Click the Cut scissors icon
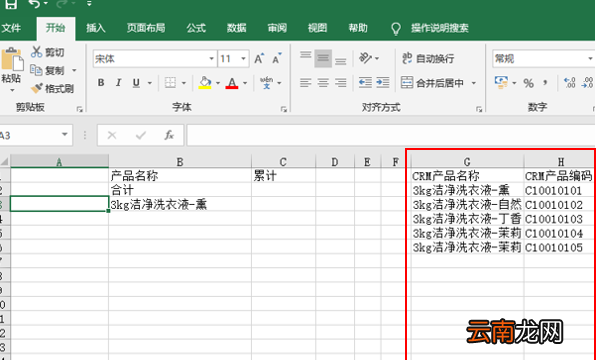The image size is (600, 360). pos(36,52)
